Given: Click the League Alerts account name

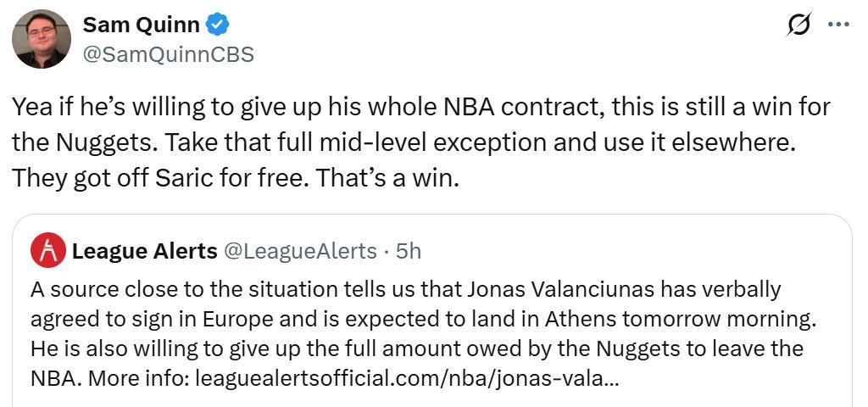Looking at the screenshot, I should click(x=145, y=251).
